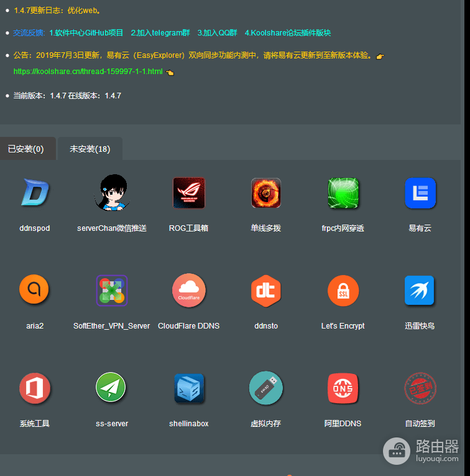Follow the 2.加入telegram群 link
This screenshot has width=470, height=476.
160,33
